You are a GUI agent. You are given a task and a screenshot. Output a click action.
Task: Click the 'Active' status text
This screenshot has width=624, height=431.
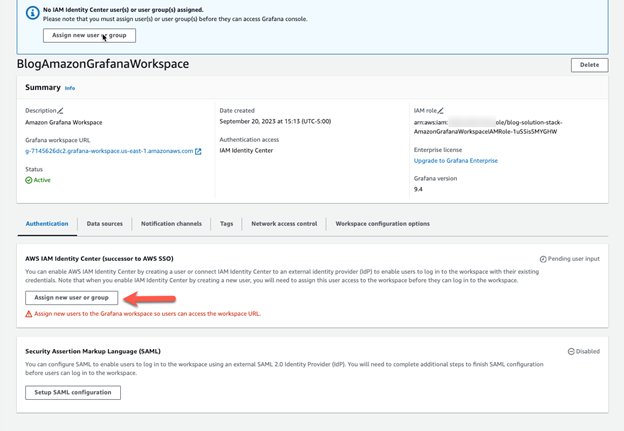[x=42, y=180]
